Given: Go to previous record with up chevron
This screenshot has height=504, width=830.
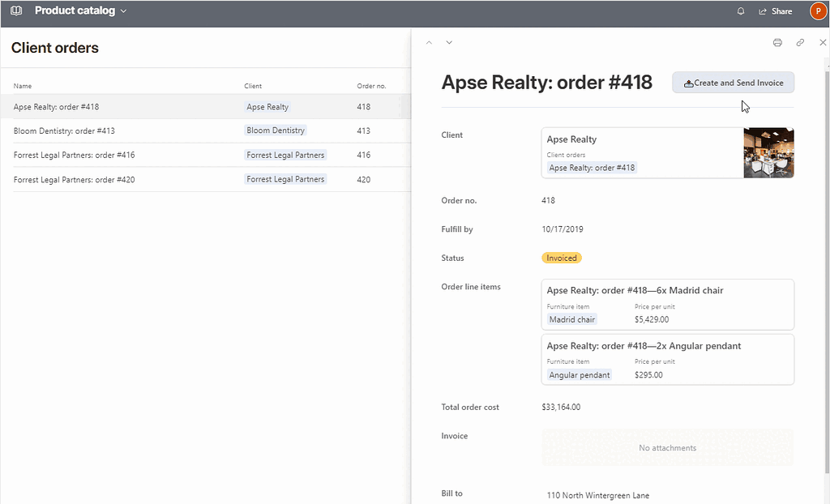Looking at the screenshot, I should 430,42.
